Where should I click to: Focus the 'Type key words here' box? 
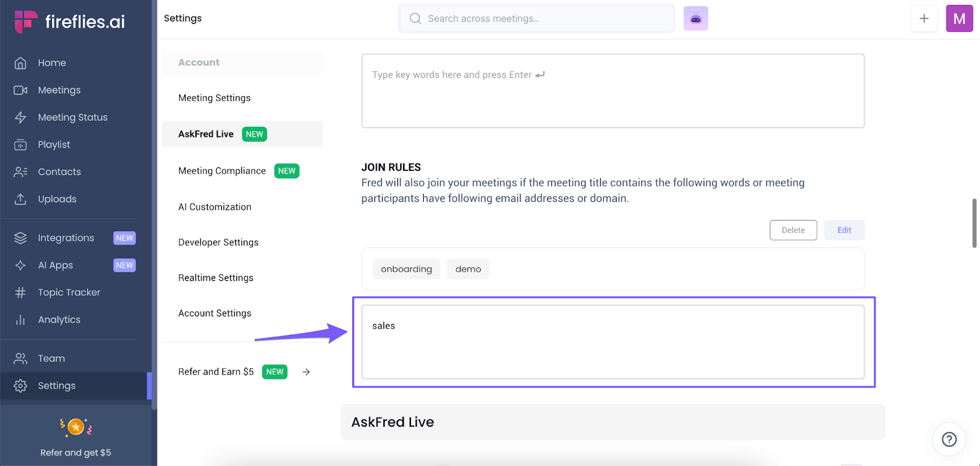pyautogui.click(x=613, y=91)
